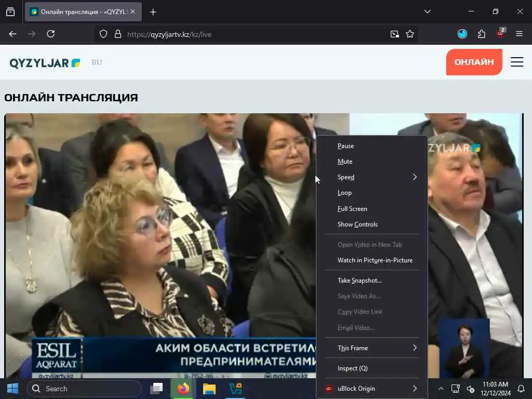Switch site language to RU
The width and height of the screenshot is (532, 399).
click(x=97, y=62)
